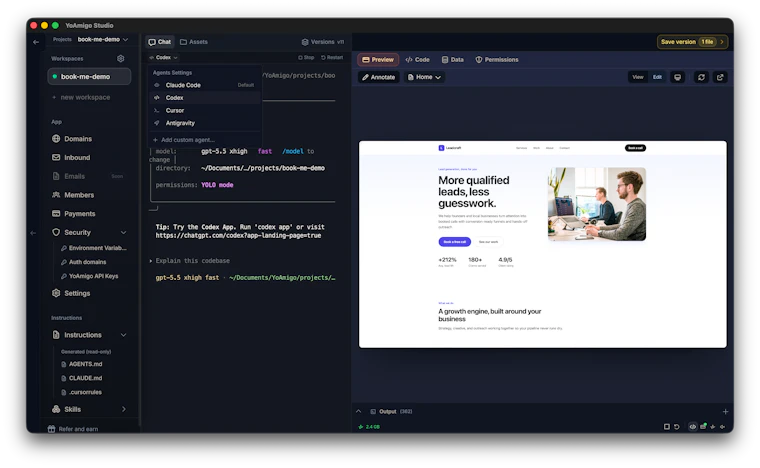
Task: Go back with the top-left arrow
Action: click(x=36, y=42)
